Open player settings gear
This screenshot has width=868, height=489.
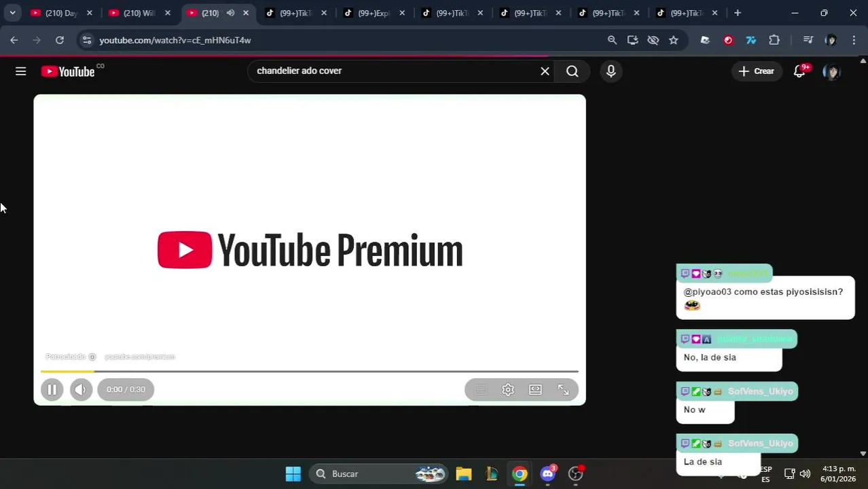(508, 389)
